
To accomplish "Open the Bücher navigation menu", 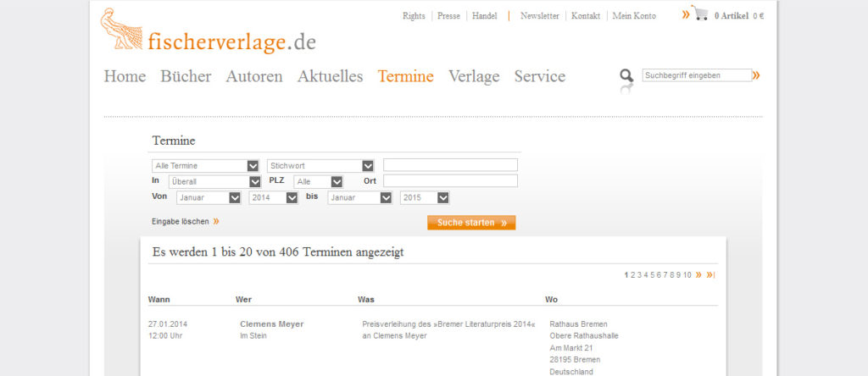I will click(x=186, y=76).
